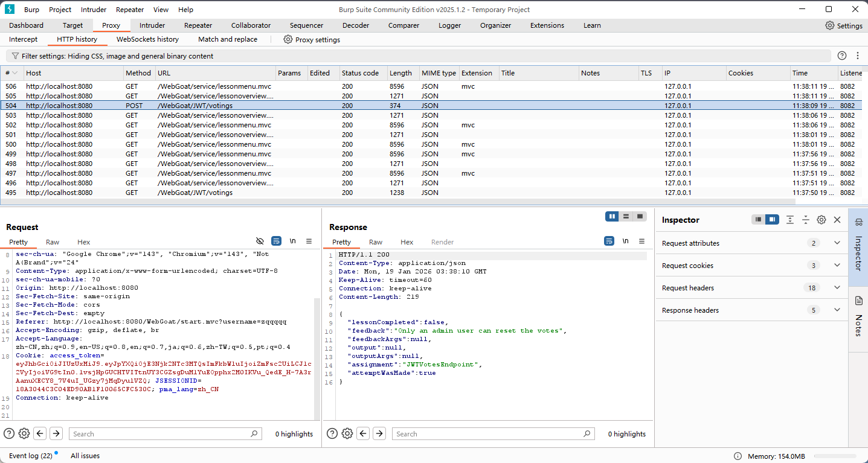The image size is (868, 463).
Task: Switch to side-by-side request/response layout
Action: pyautogui.click(x=612, y=216)
